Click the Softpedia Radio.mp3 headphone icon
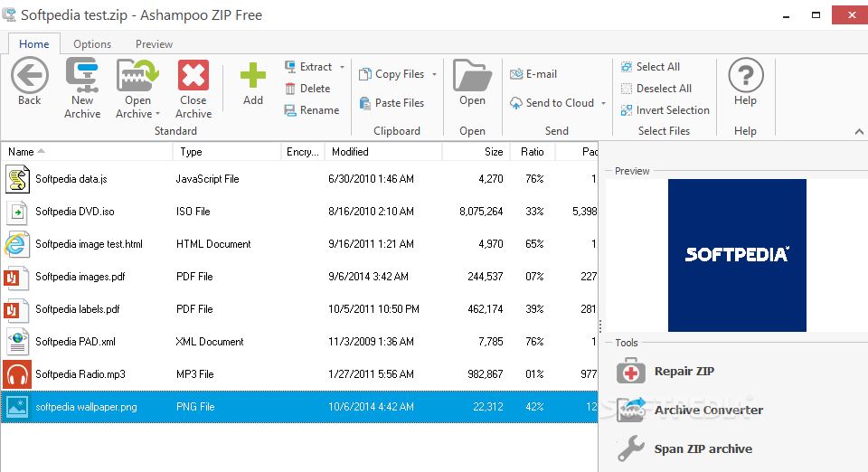The height and width of the screenshot is (472, 868). tap(16, 374)
